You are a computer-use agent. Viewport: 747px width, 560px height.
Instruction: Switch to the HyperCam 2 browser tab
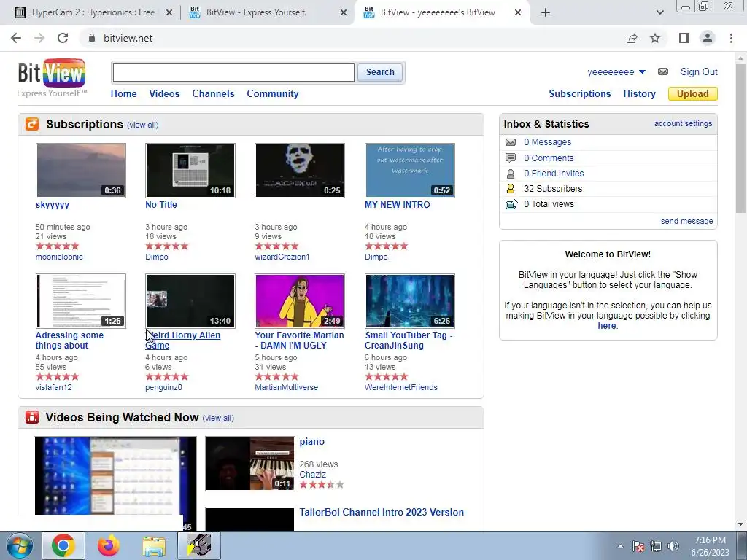(93, 12)
